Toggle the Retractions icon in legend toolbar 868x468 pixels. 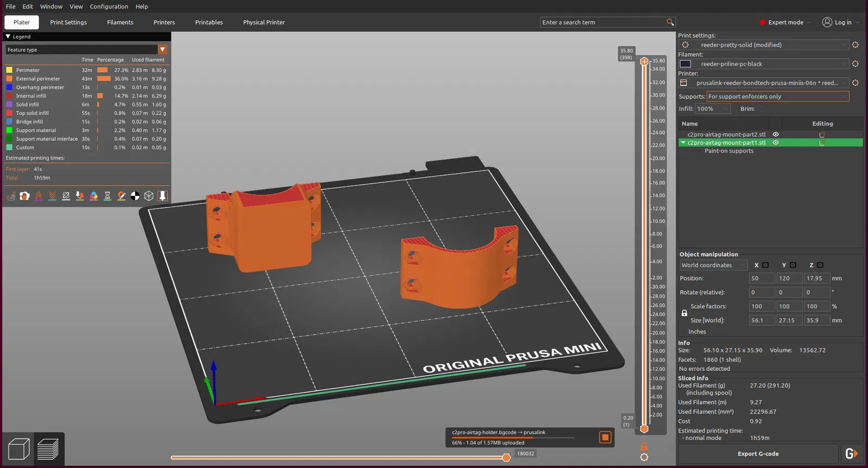point(39,196)
